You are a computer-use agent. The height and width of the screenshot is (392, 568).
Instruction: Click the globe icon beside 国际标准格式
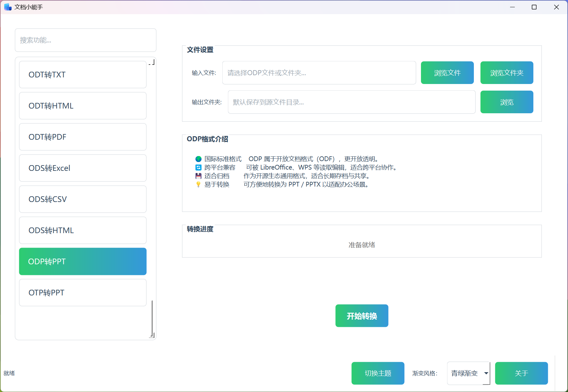point(198,159)
